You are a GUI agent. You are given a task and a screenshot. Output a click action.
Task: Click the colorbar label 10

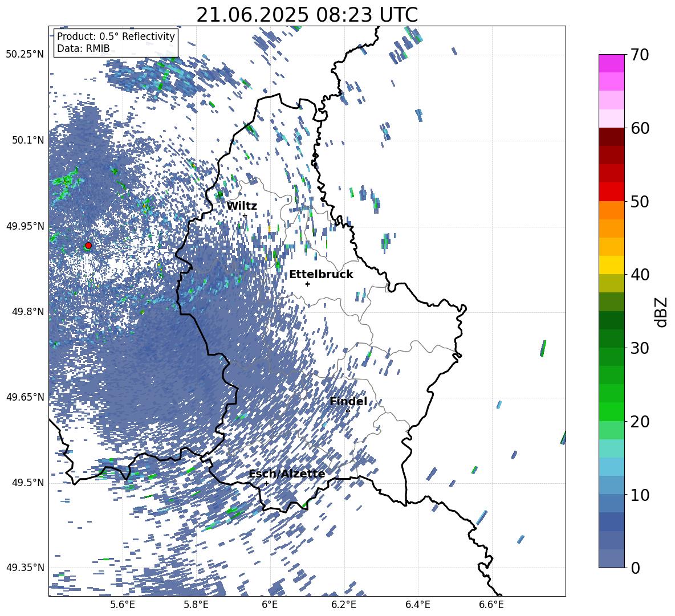tap(640, 495)
